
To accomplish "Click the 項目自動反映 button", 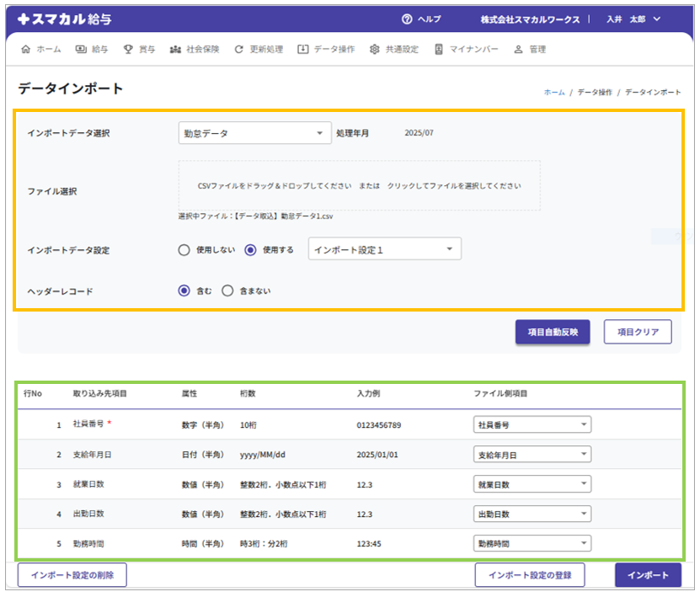I will (x=553, y=332).
